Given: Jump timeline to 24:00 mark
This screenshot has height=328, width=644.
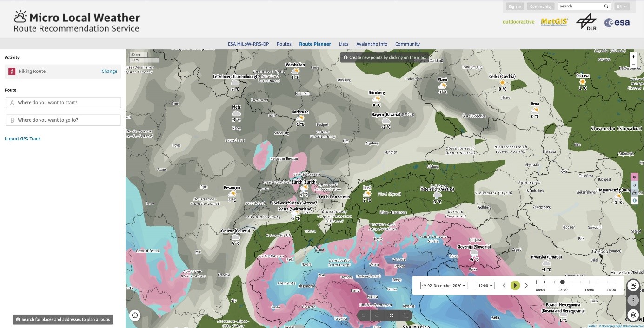Looking at the screenshot, I should 611,289.
